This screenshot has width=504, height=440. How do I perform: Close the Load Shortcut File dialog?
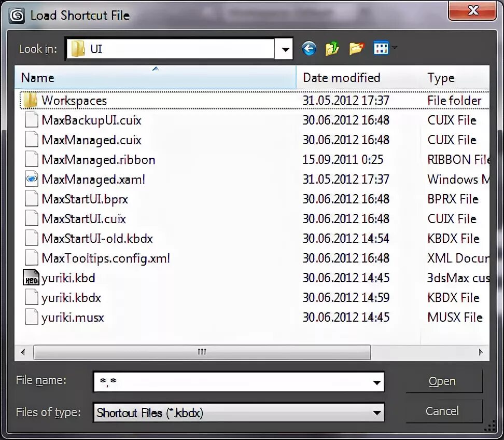pos(472,11)
